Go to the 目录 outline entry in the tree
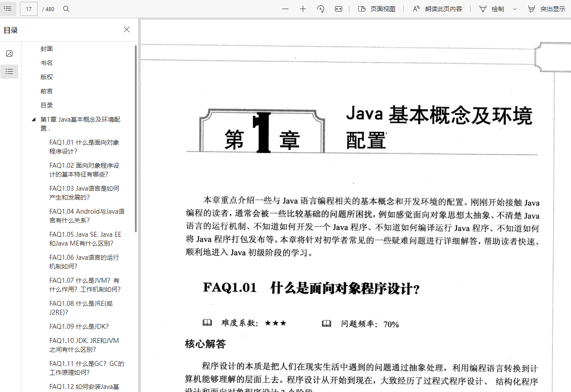This screenshot has width=571, height=392. coord(46,105)
